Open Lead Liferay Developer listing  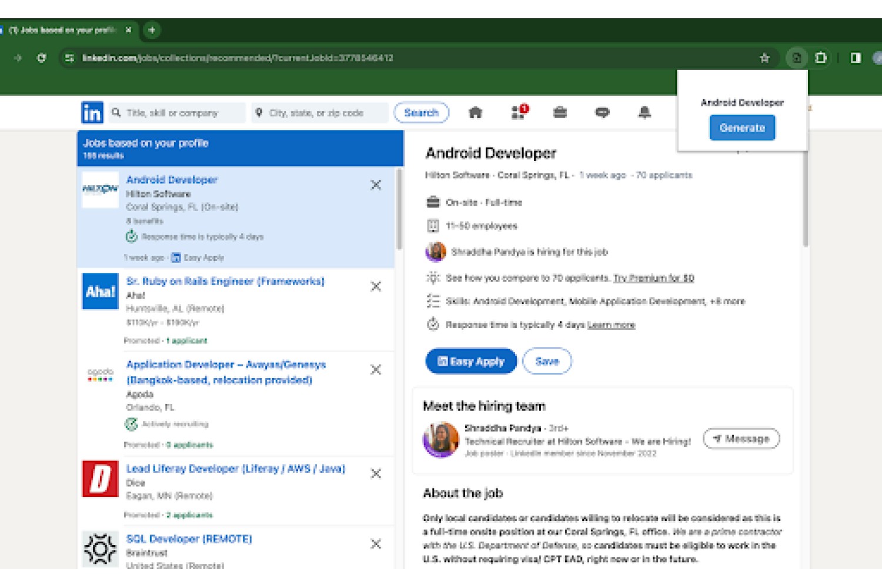tap(235, 469)
